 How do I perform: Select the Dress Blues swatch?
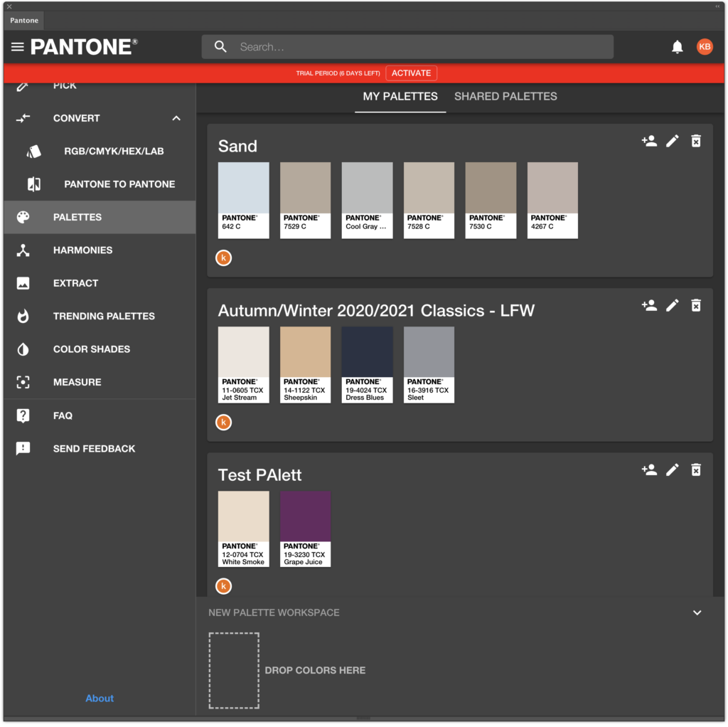click(367, 365)
